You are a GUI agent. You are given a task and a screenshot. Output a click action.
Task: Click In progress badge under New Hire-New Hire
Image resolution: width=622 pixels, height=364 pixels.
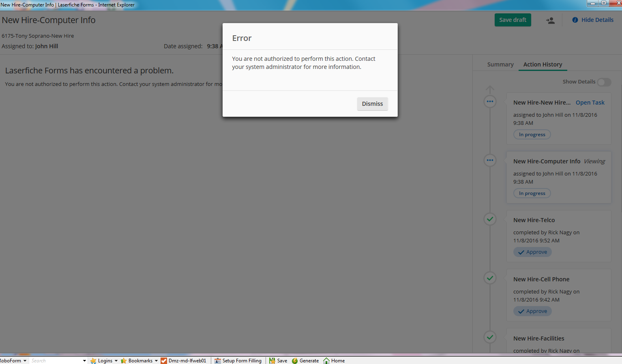pyautogui.click(x=532, y=135)
